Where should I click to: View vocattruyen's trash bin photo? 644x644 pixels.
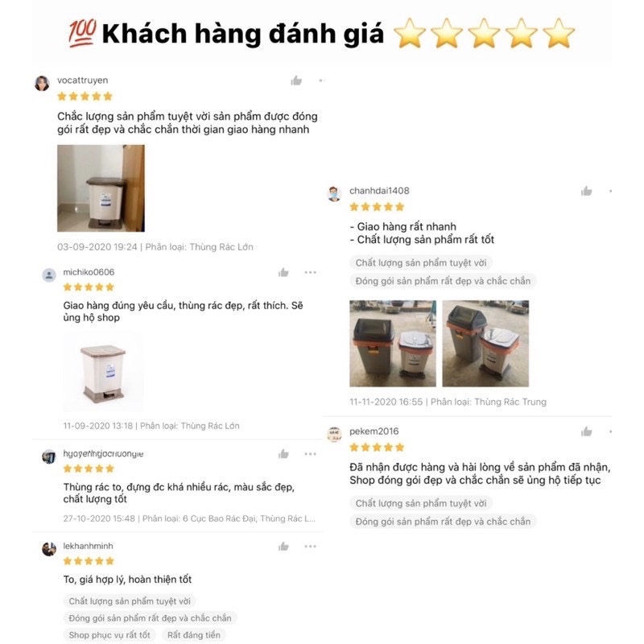point(101,188)
